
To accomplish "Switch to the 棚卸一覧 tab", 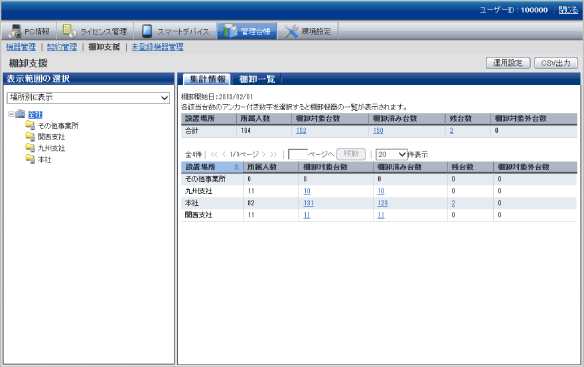I will [x=257, y=79].
